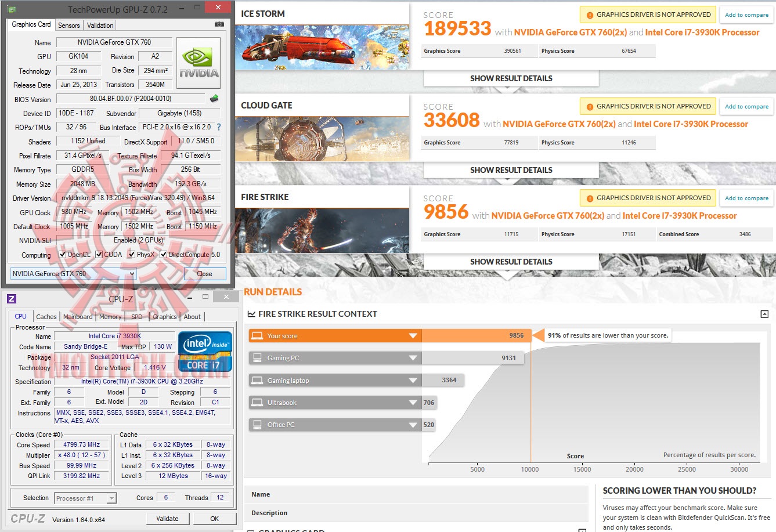Click the Cloud Gate driver warning icon

[x=590, y=107]
